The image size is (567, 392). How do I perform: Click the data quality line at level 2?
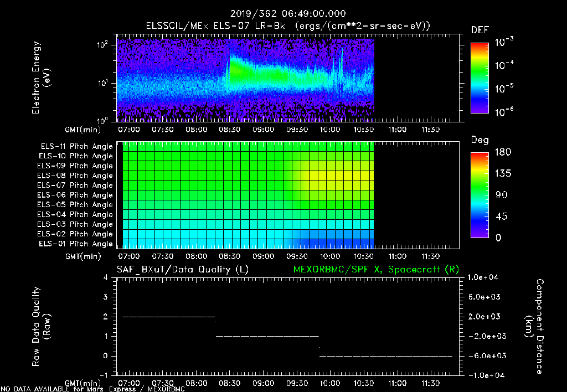[168, 317]
